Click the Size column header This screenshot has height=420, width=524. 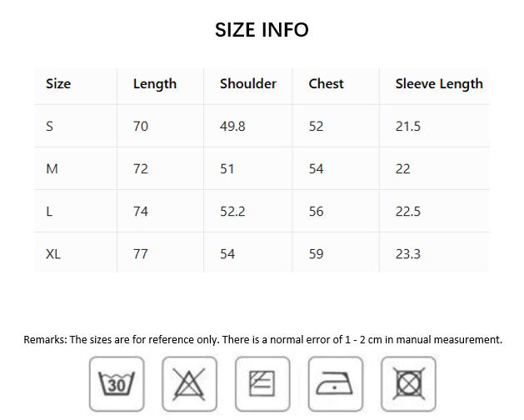click(58, 83)
